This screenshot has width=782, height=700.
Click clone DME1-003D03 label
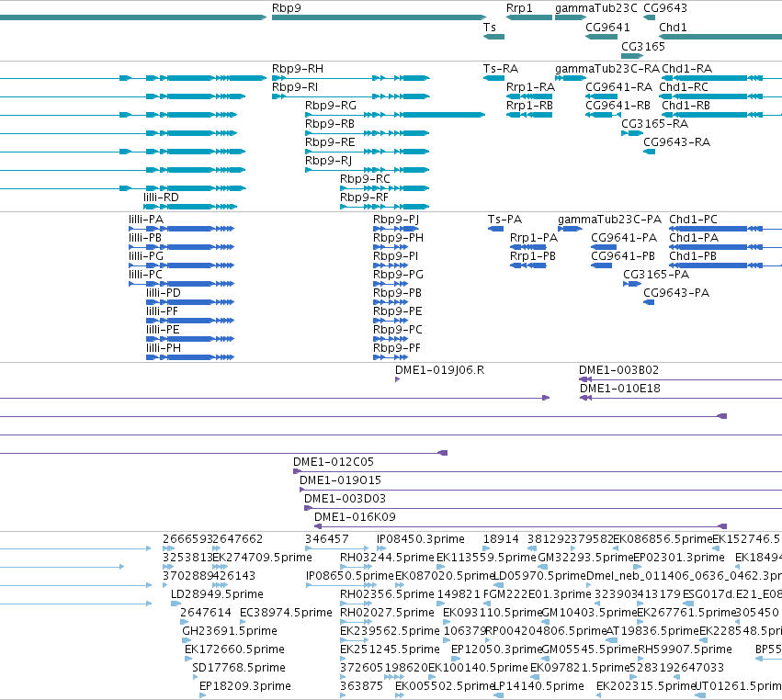(x=345, y=499)
